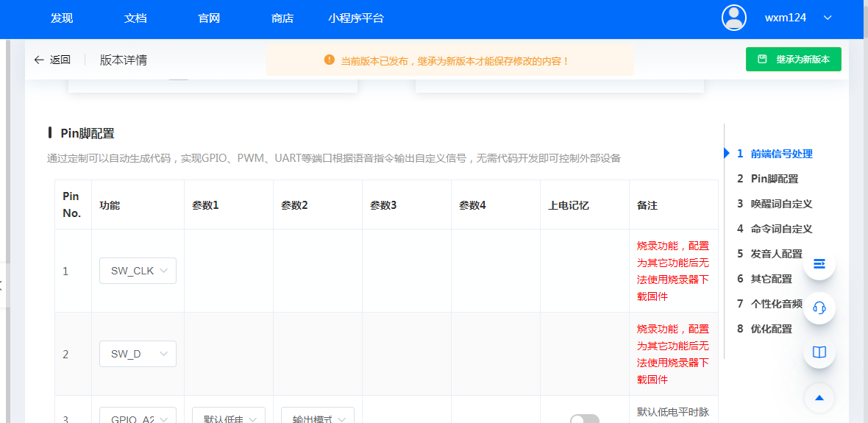The image size is (868, 423).
Task: Click the 功能 column header
Action: [110, 205]
